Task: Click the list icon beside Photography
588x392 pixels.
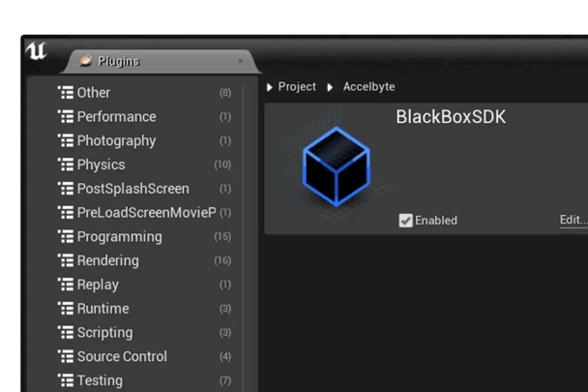Action: [x=66, y=140]
